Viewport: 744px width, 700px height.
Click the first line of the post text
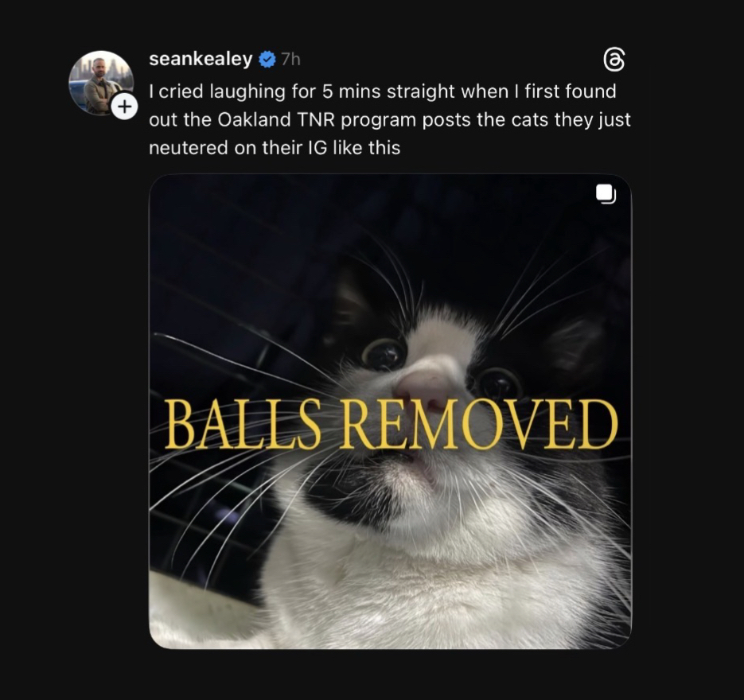pyautogui.click(x=383, y=91)
